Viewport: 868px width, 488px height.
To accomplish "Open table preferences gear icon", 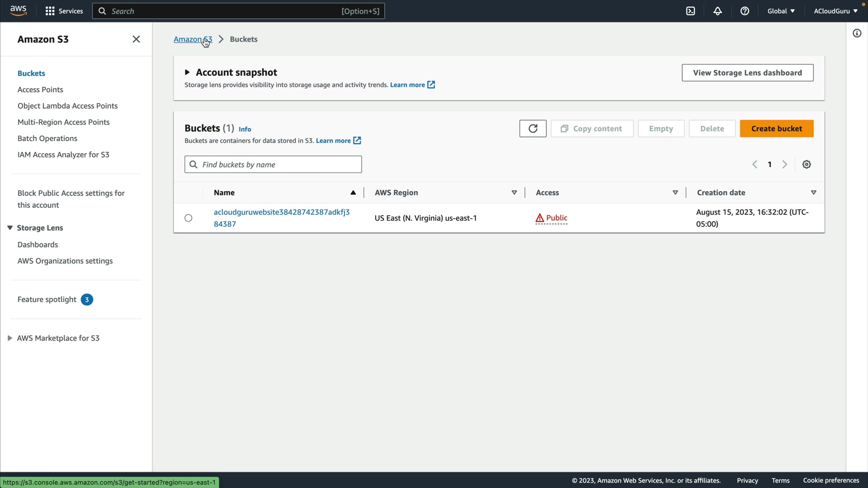I will pyautogui.click(x=807, y=164).
